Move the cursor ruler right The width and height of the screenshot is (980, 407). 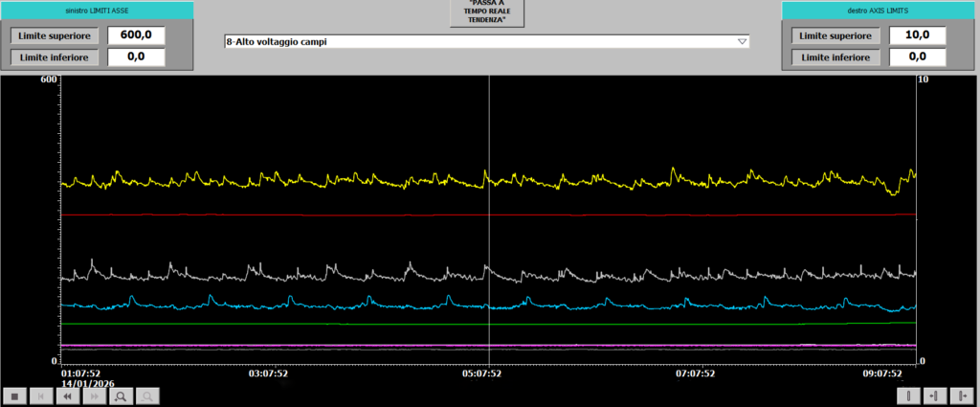(x=962, y=396)
